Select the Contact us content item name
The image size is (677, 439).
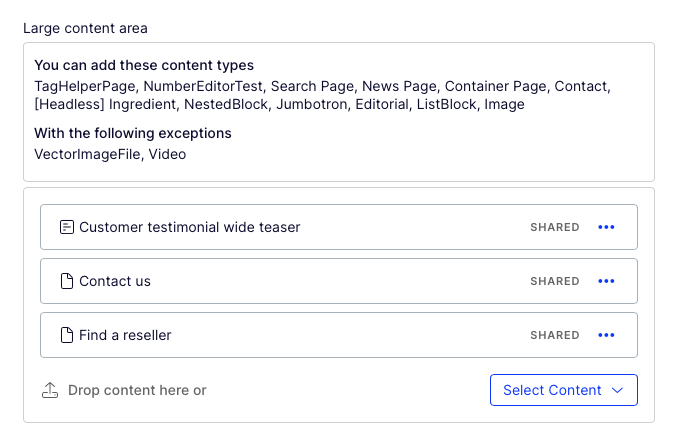(x=115, y=281)
